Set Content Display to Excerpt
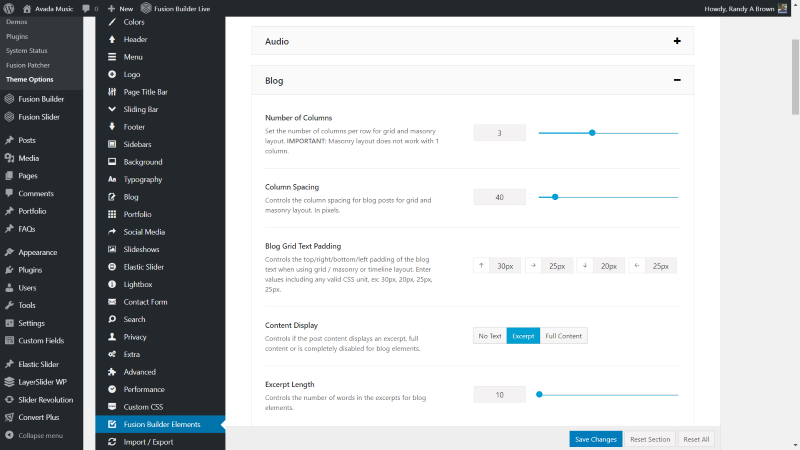The width and height of the screenshot is (800, 450). point(523,336)
